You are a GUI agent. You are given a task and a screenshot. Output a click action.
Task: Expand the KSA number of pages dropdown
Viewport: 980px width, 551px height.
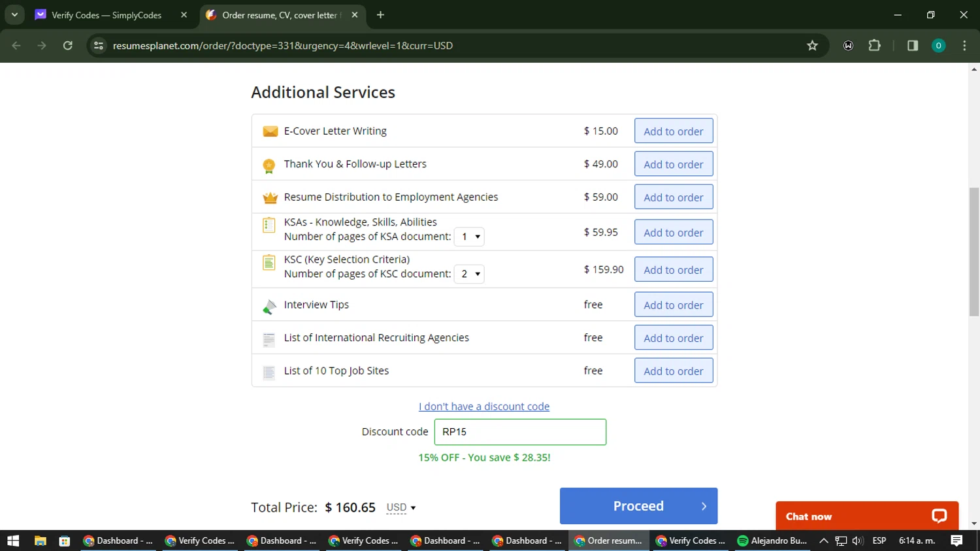470,237
